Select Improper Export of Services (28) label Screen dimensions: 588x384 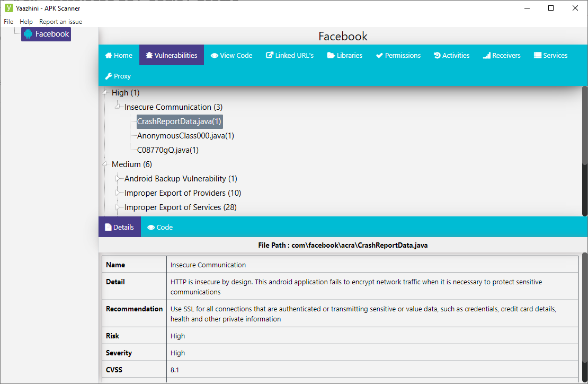[x=181, y=207]
